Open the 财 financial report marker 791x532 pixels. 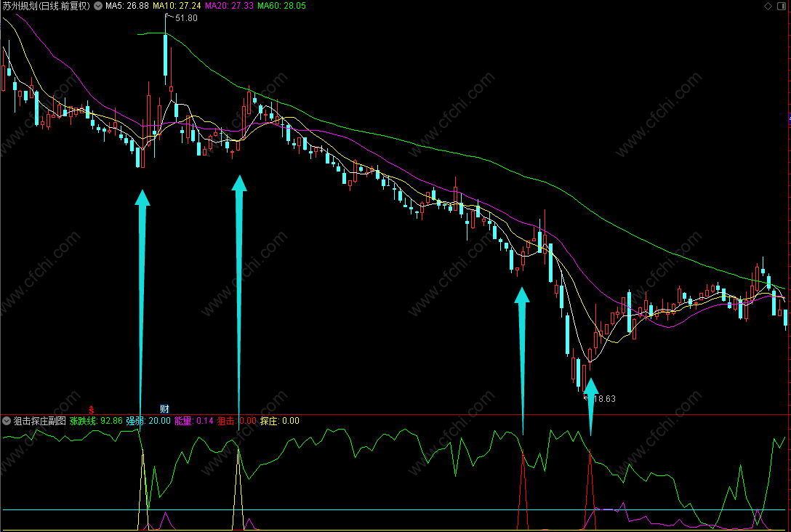tap(164, 409)
